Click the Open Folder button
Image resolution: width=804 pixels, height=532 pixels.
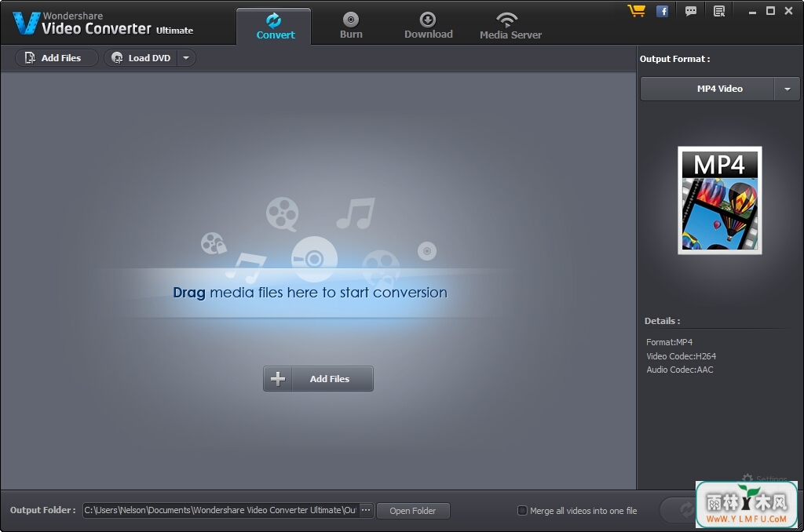[x=413, y=511]
